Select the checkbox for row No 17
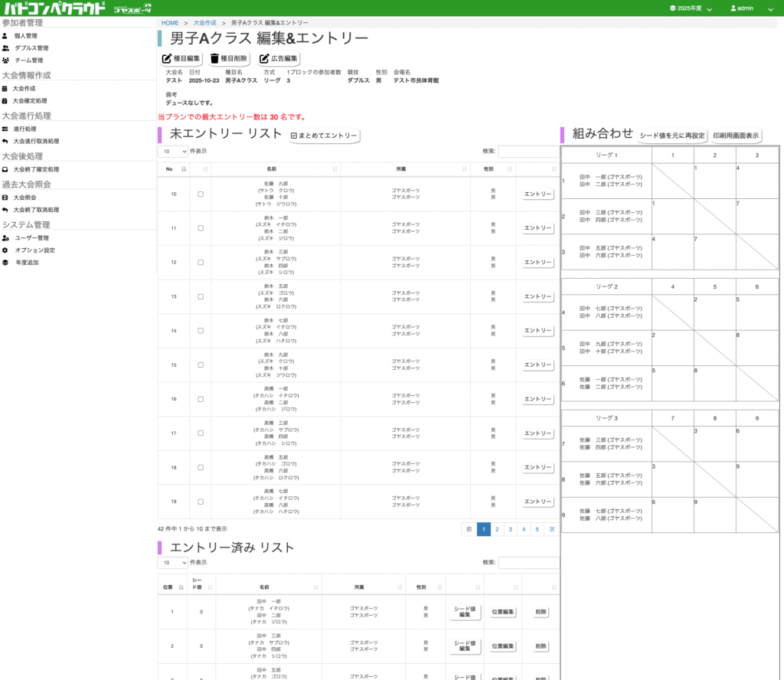The image size is (784, 680). point(201,433)
